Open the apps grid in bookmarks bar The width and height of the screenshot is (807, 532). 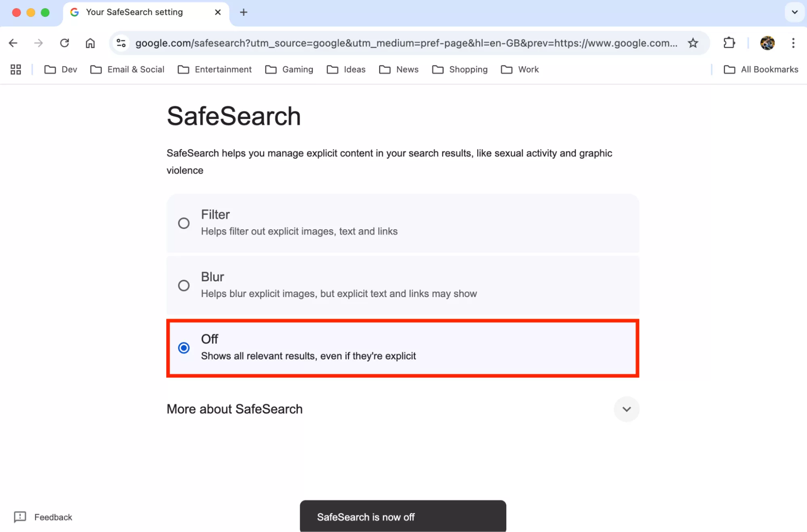click(16, 69)
